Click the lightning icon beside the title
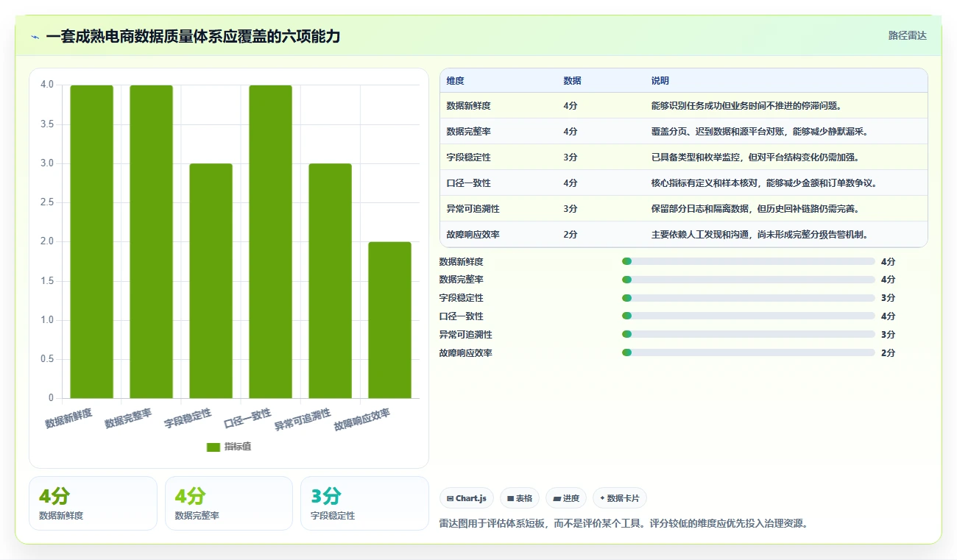The image size is (957, 560). click(x=35, y=37)
